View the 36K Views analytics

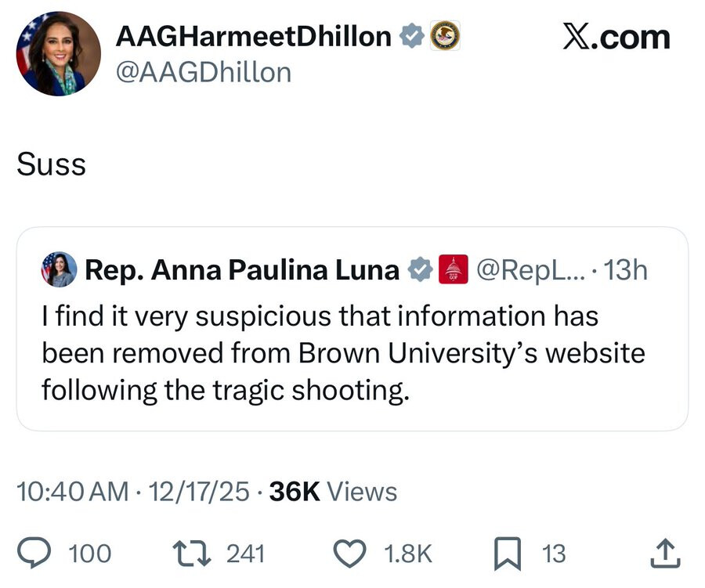(x=333, y=492)
